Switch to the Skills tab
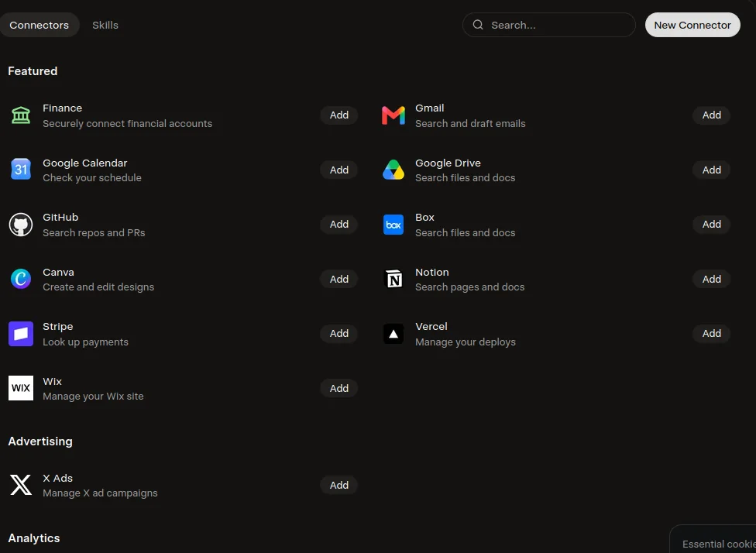The image size is (756, 553). point(105,25)
